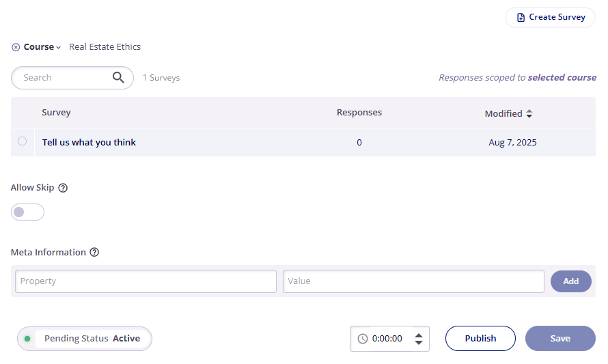Click the clock icon in the time field
Screen dimensions: 608x364
(363, 339)
